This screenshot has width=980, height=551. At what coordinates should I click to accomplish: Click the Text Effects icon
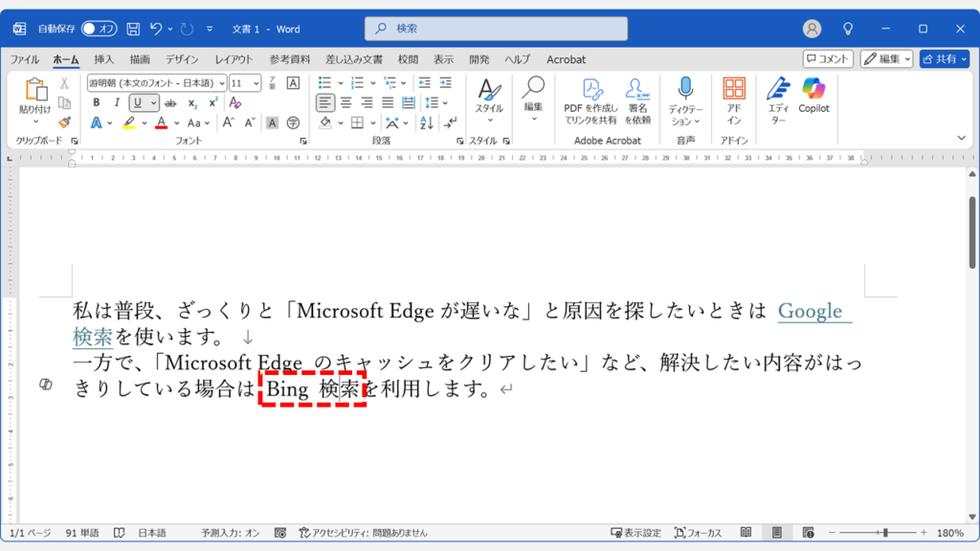click(x=97, y=123)
